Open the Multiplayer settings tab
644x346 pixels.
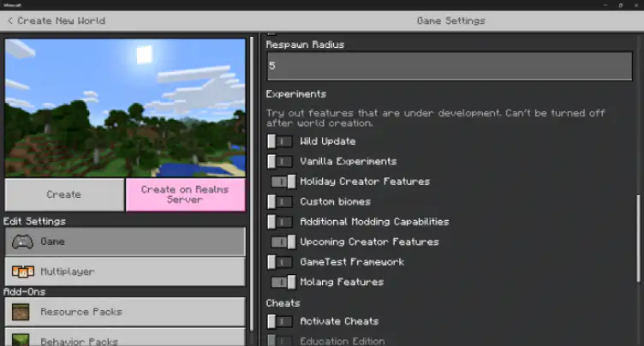(125, 271)
